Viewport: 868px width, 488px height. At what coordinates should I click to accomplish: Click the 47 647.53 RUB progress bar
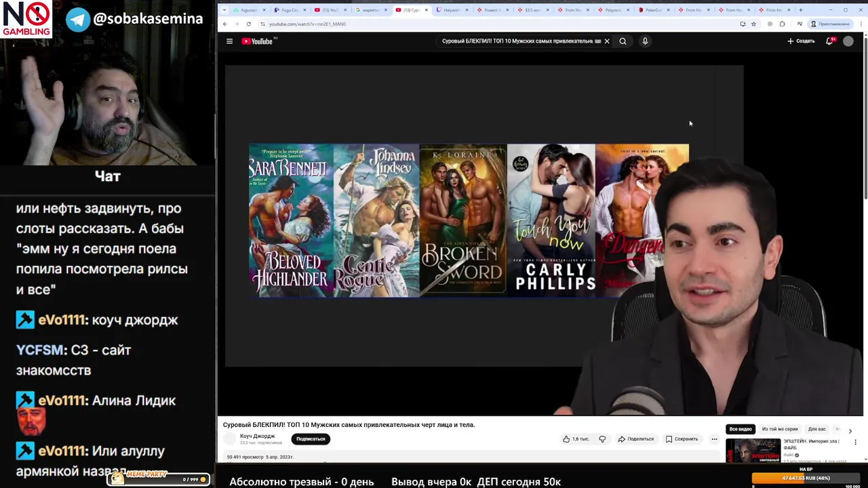click(x=806, y=478)
